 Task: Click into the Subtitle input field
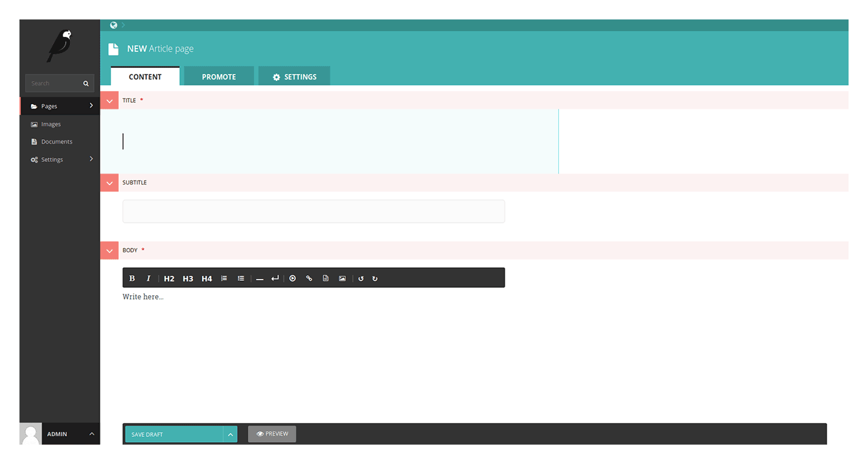(x=314, y=212)
